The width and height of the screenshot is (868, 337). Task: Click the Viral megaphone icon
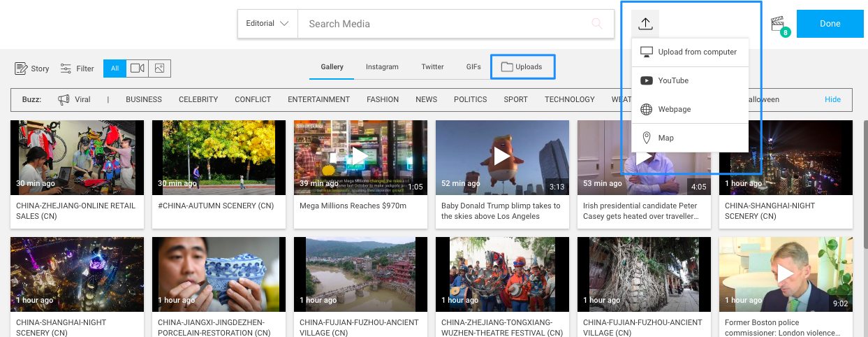[64, 100]
